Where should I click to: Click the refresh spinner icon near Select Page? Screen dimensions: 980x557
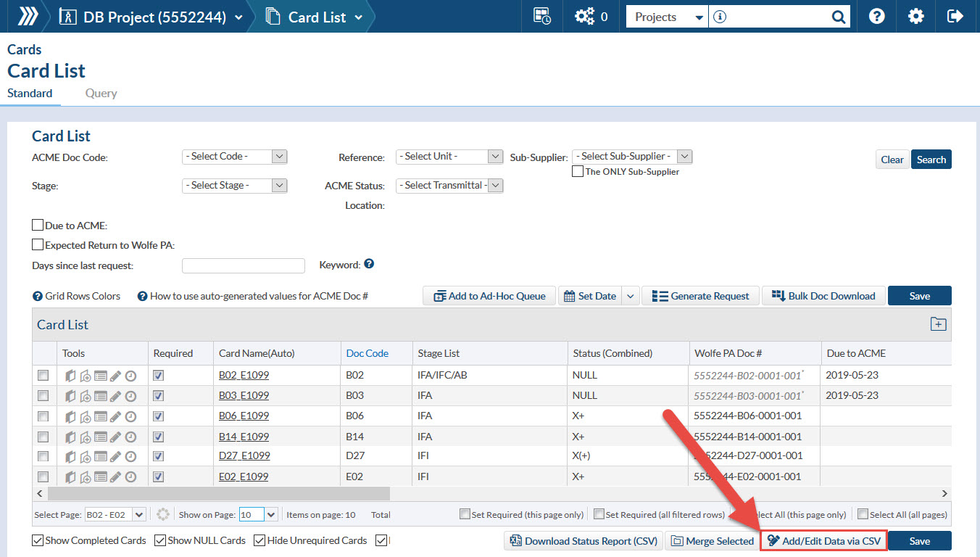[162, 514]
